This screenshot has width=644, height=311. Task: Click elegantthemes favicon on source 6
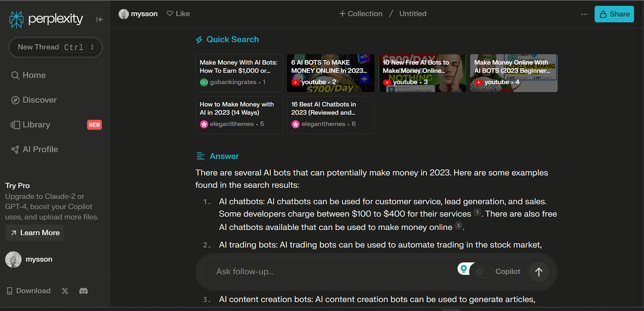(x=295, y=124)
